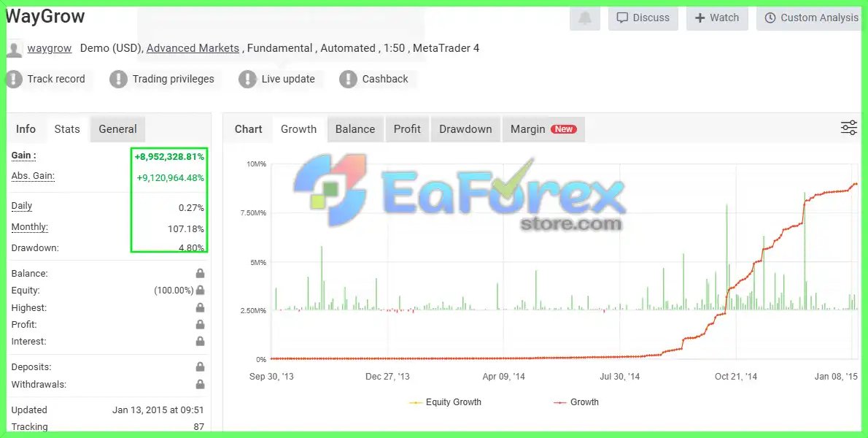Click the Equity lock icon
The image size is (868, 438).
point(200,290)
